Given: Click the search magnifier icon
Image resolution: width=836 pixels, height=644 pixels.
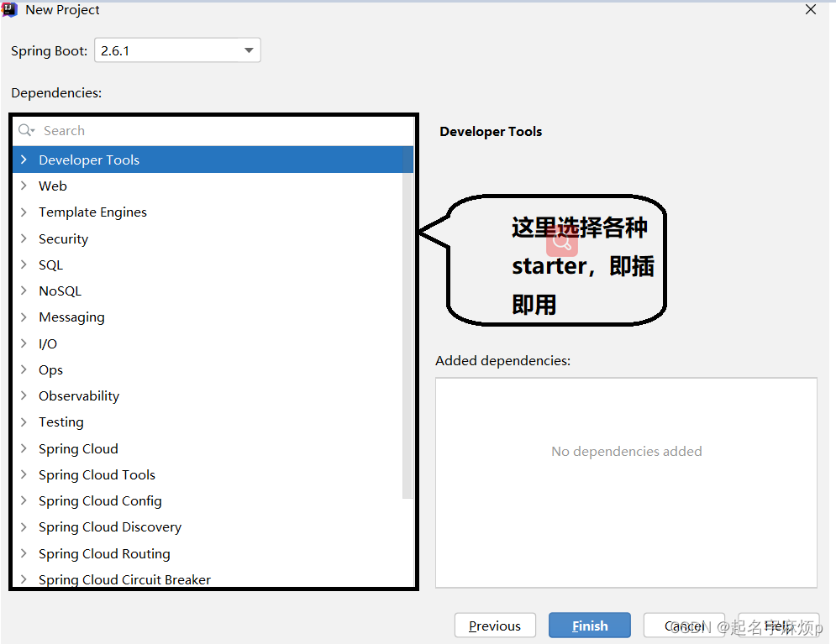Looking at the screenshot, I should click(x=25, y=130).
